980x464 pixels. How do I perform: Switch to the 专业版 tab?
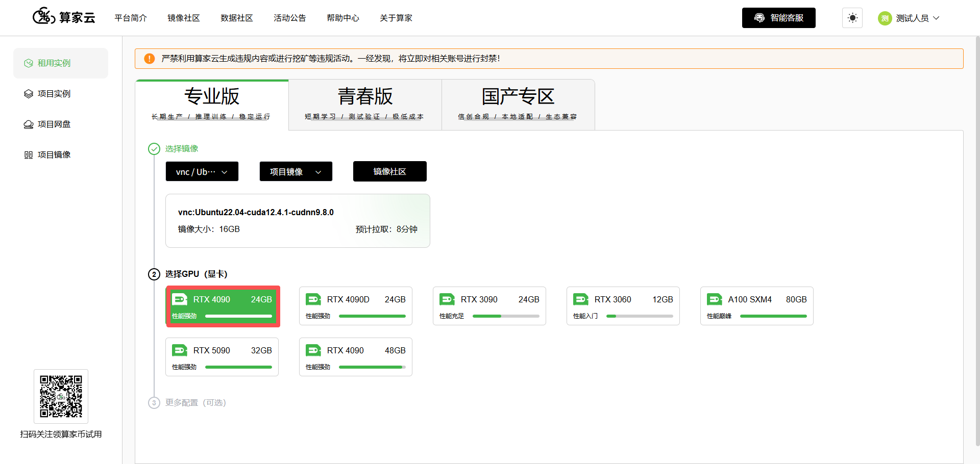[212, 105]
